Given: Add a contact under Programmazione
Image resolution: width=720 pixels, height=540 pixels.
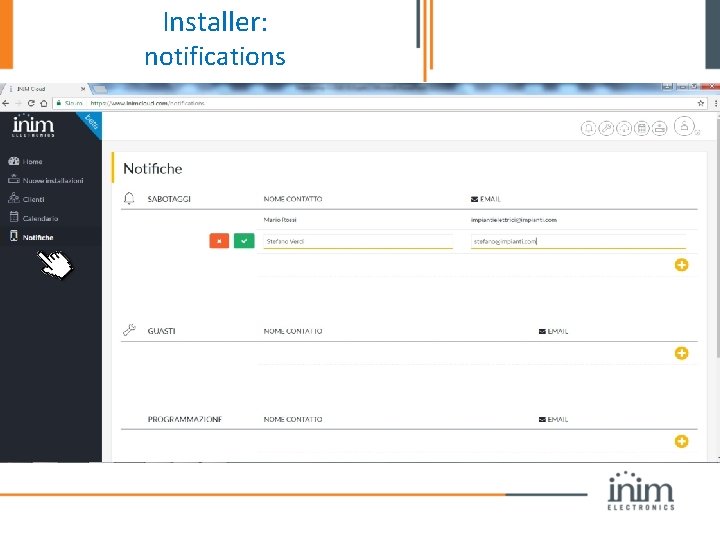Looking at the screenshot, I should 681,441.
